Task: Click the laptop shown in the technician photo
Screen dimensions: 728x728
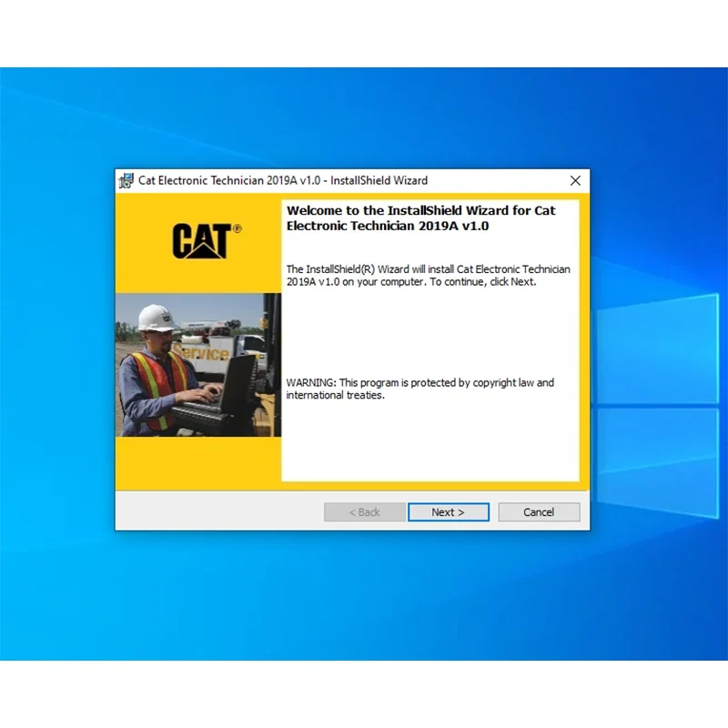Action: pyautogui.click(x=219, y=392)
